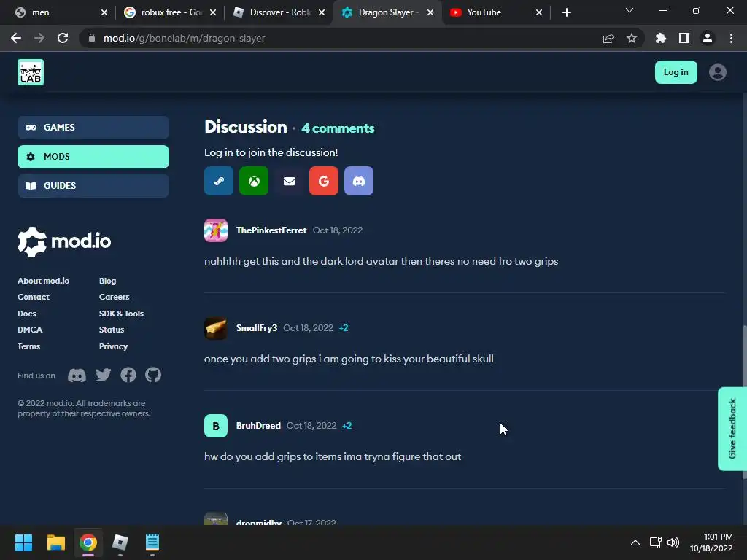
Task: Open the Windows Start menu
Action: 23,542
